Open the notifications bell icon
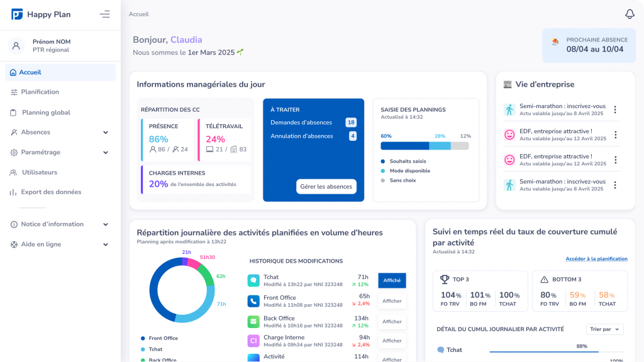This screenshot has width=644, height=362. pyautogui.click(x=630, y=14)
